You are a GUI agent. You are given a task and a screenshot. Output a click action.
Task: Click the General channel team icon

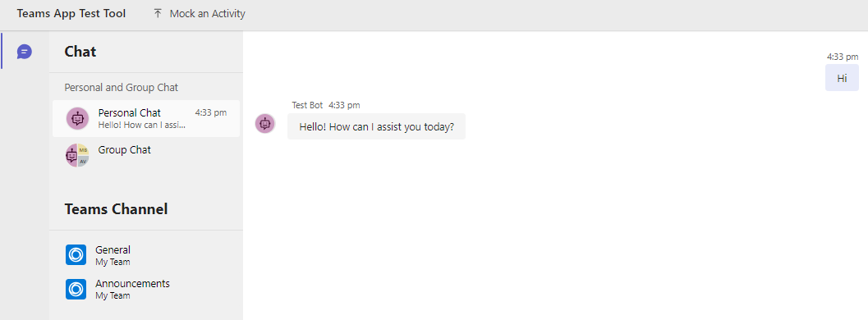(x=76, y=255)
